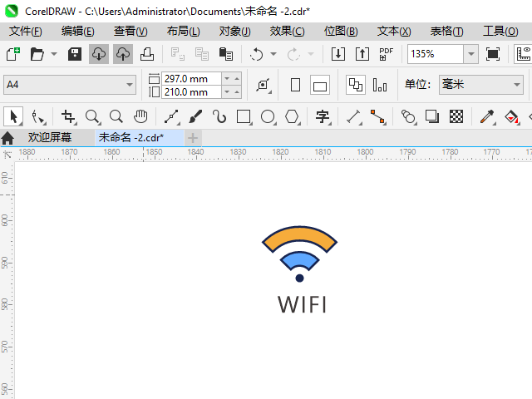Screen dimensions: 532x399
Task: Open the units 毫米 dropdown
Action: (x=481, y=85)
